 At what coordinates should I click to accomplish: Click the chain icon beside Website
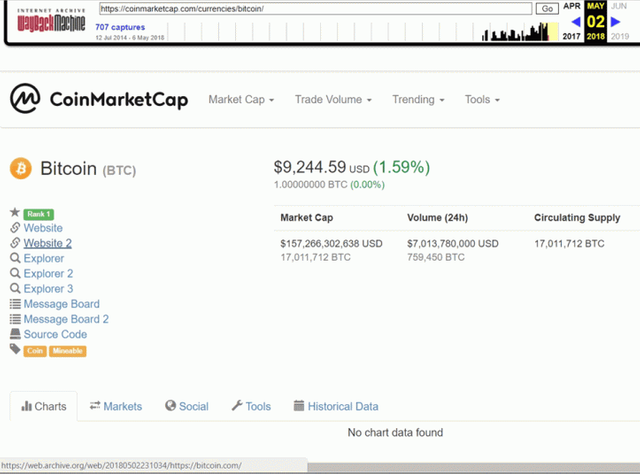click(15, 227)
